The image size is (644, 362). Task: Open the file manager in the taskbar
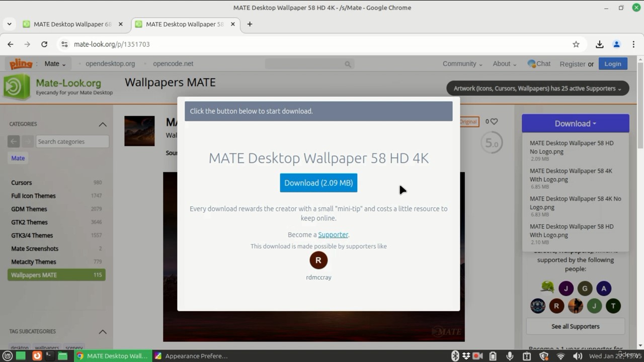point(62,356)
